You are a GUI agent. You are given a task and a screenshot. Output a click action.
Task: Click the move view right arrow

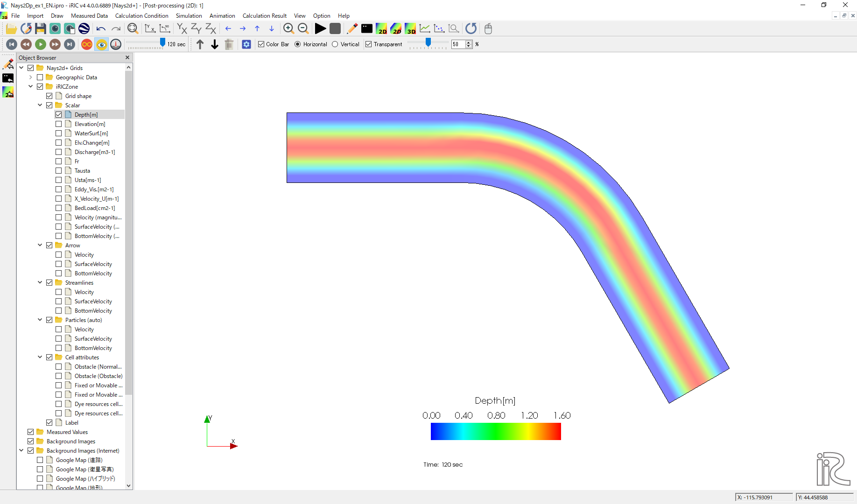click(243, 29)
